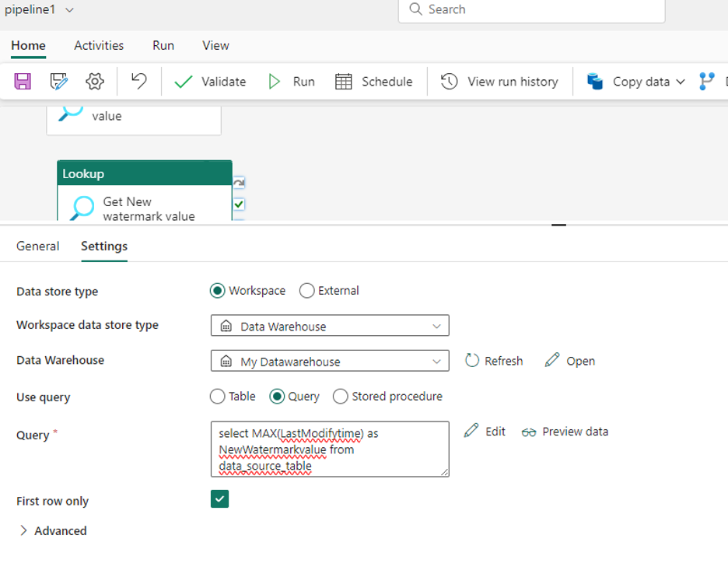This screenshot has height=563, width=728.
Task: Click the run history clock icon
Action: [x=449, y=81]
